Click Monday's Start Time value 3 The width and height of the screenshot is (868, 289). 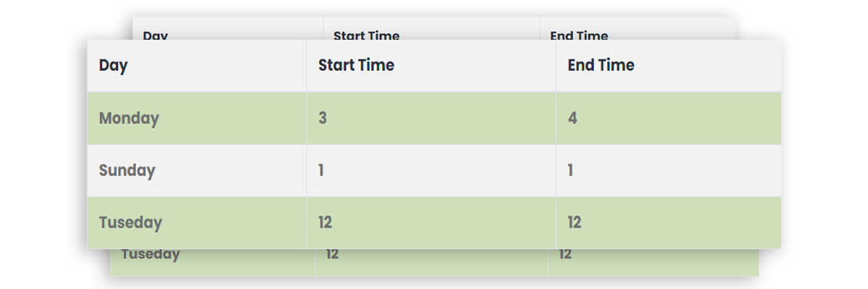[x=323, y=118]
